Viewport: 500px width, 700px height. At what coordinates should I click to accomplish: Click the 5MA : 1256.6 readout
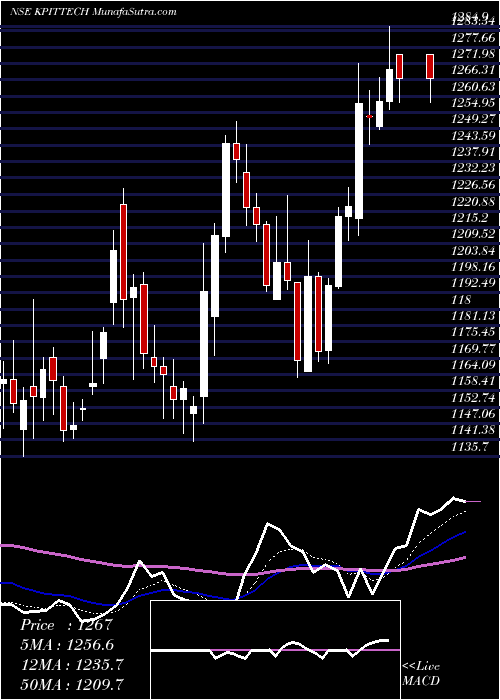(67, 645)
